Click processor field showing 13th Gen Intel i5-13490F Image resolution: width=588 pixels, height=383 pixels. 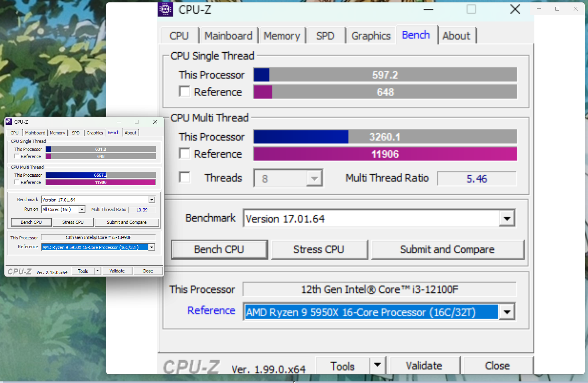pos(99,237)
